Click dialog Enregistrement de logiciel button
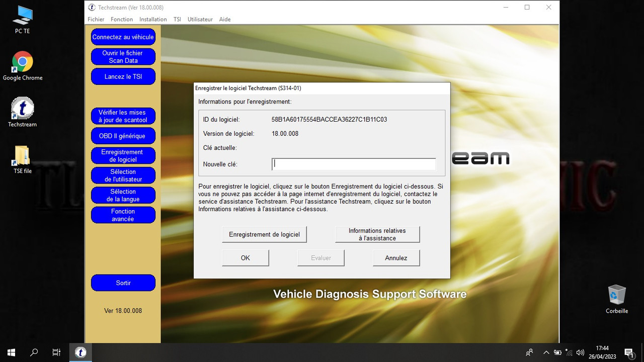Viewport: 644px width, 362px height. (x=264, y=234)
